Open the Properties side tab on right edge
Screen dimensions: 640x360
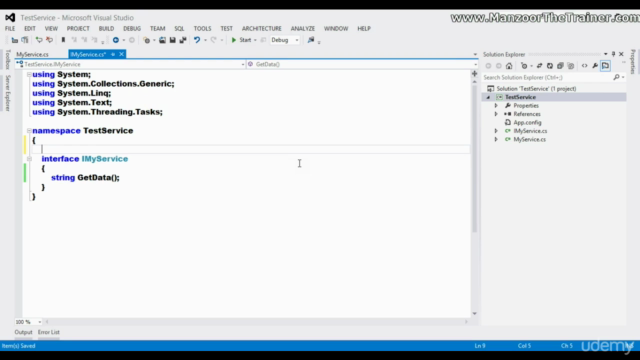click(x=633, y=62)
